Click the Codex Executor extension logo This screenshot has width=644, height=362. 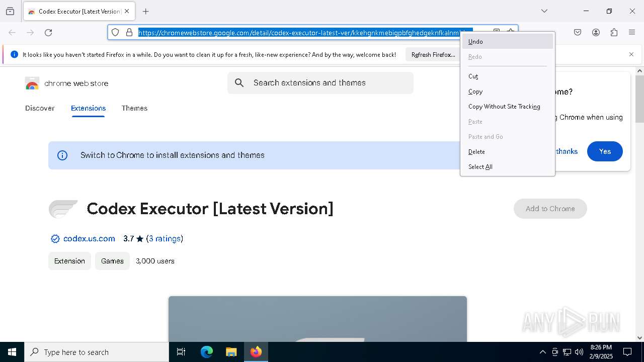point(63,209)
